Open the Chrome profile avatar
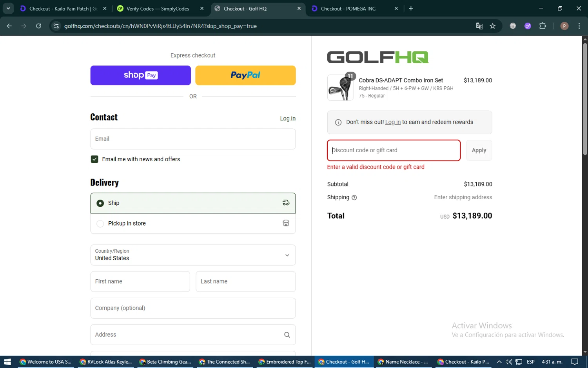The image size is (588, 368). 564,26
